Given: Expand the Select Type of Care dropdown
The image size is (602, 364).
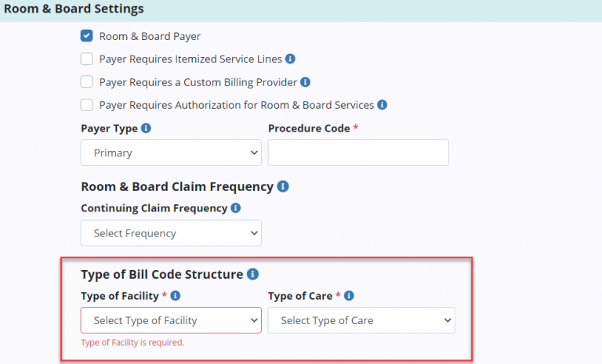Looking at the screenshot, I should tap(361, 320).
